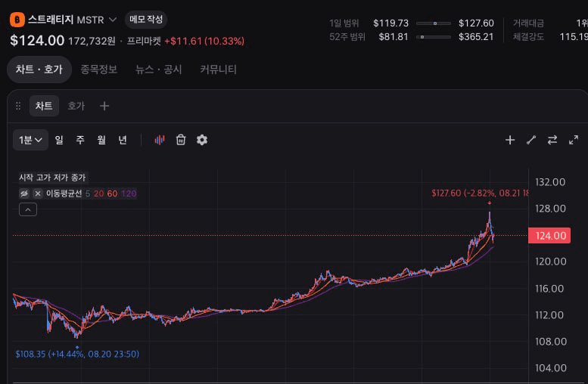The image size is (588, 384).
Task: Select the 일 daily timeframe
Action: [x=59, y=140]
